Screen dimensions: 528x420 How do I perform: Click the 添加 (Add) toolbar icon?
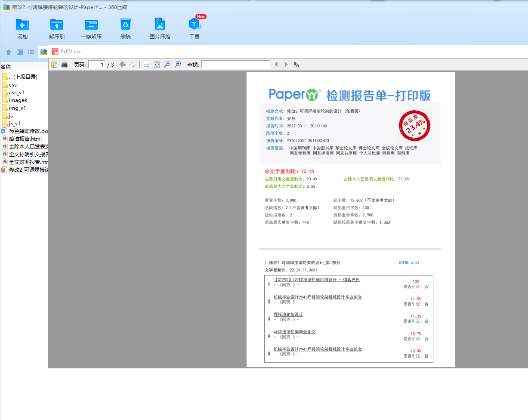22,24
